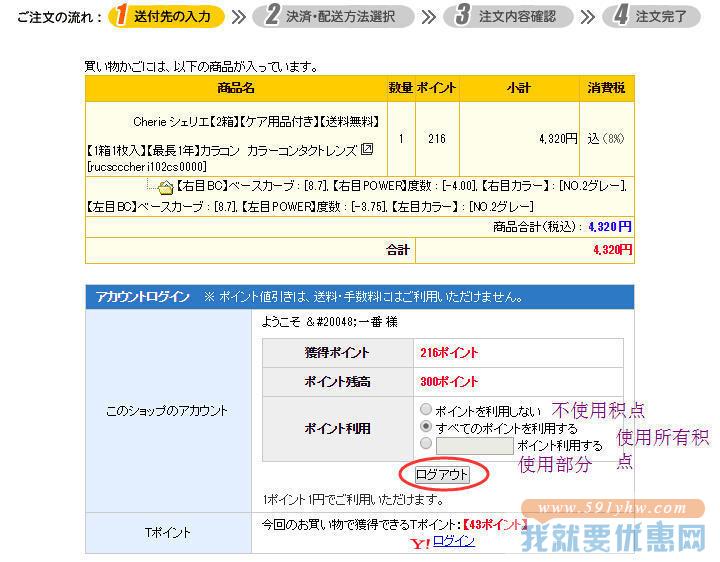
Task: Select すべてのポイントを利用する radio button
Action: click(426, 427)
